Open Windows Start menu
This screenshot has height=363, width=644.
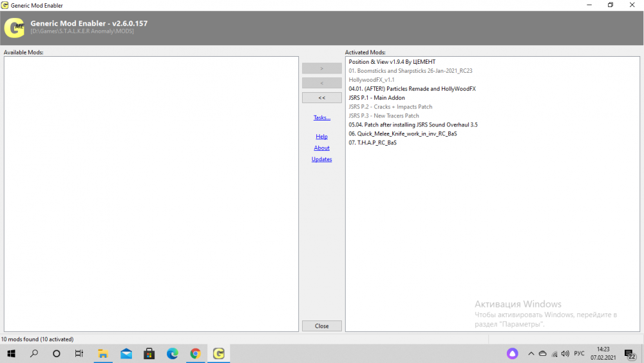11,353
